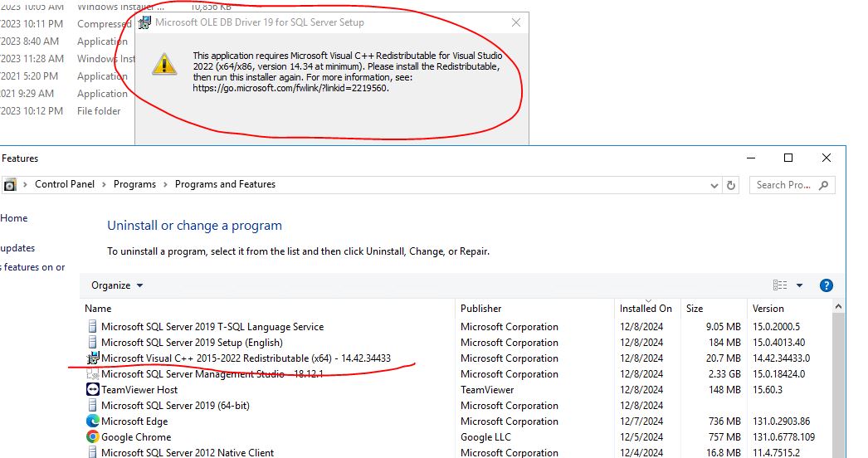Click the TeamViewer publisher cell
The height and width of the screenshot is (458, 868).
487,389
